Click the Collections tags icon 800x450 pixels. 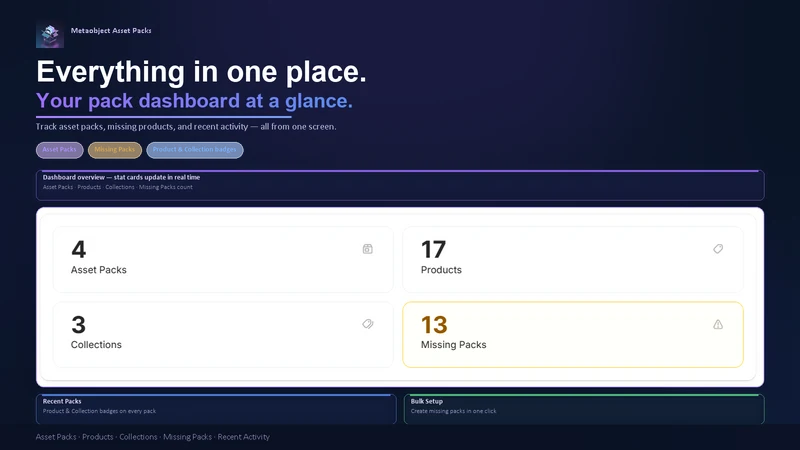368,324
